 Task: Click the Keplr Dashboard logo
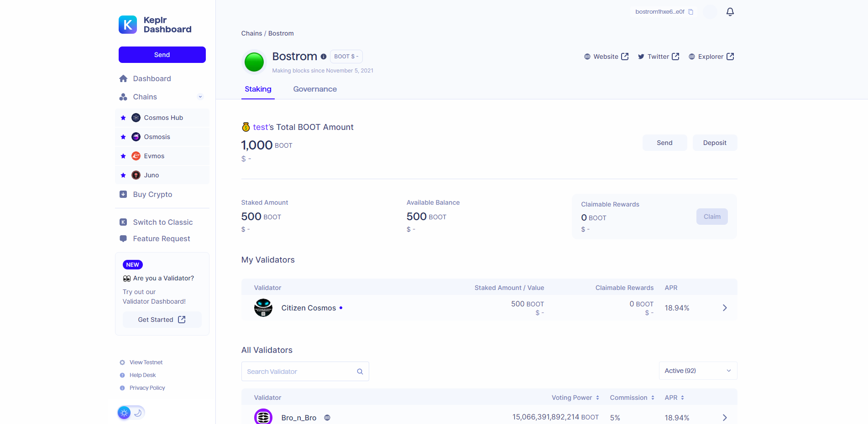tap(155, 25)
